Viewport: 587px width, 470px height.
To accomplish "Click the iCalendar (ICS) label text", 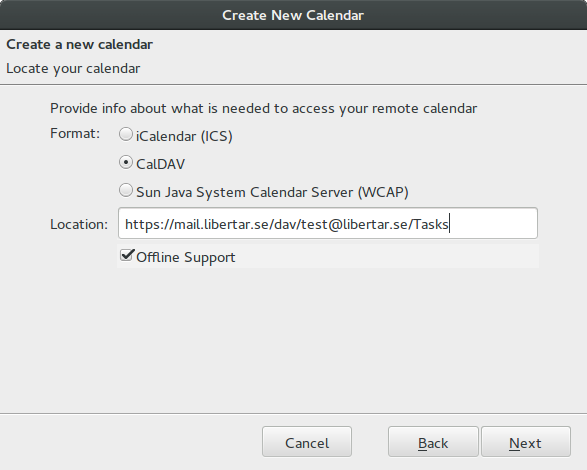I will coord(184,136).
